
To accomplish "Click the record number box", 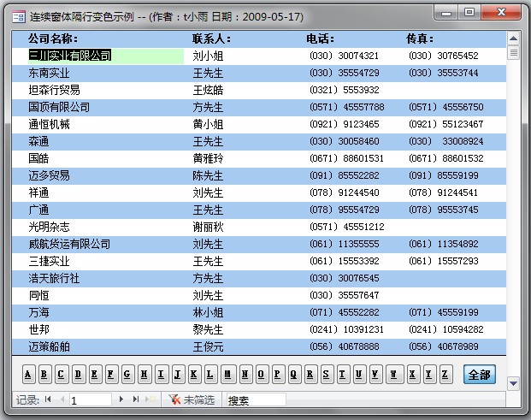I will (x=91, y=400).
